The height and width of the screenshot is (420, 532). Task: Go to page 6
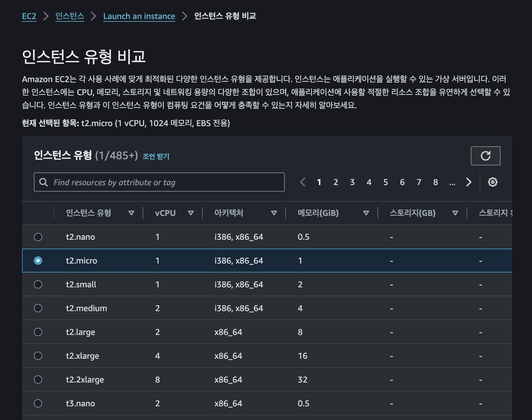402,182
